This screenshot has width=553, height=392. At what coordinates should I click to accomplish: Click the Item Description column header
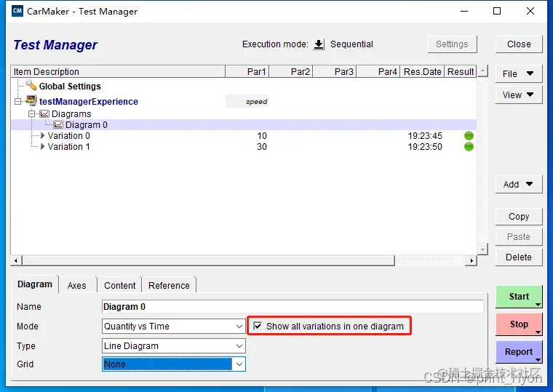118,71
